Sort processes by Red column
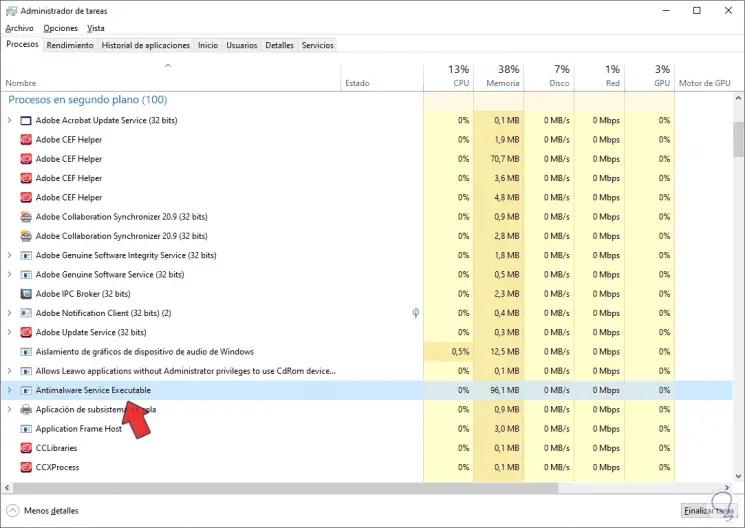This screenshot has height=528, width=745. [599, 77]
